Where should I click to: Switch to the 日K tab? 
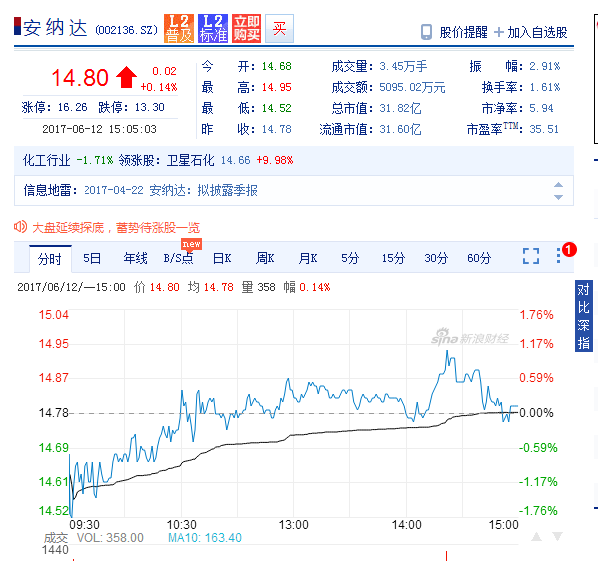point(222,259)
